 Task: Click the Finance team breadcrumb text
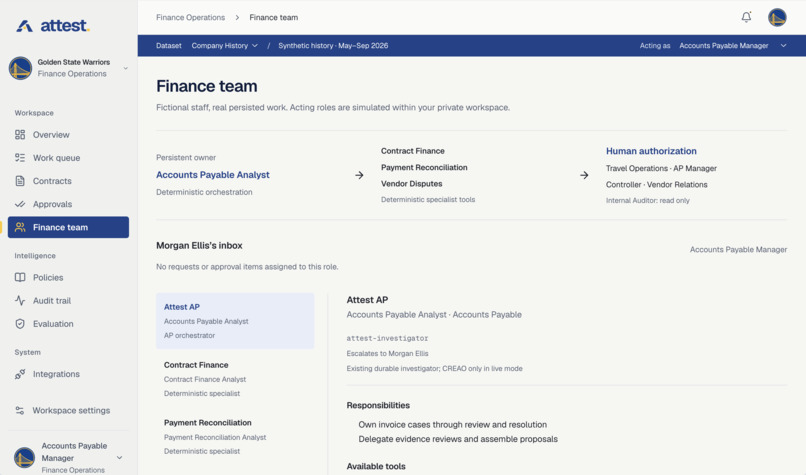[x=274, y=17]
